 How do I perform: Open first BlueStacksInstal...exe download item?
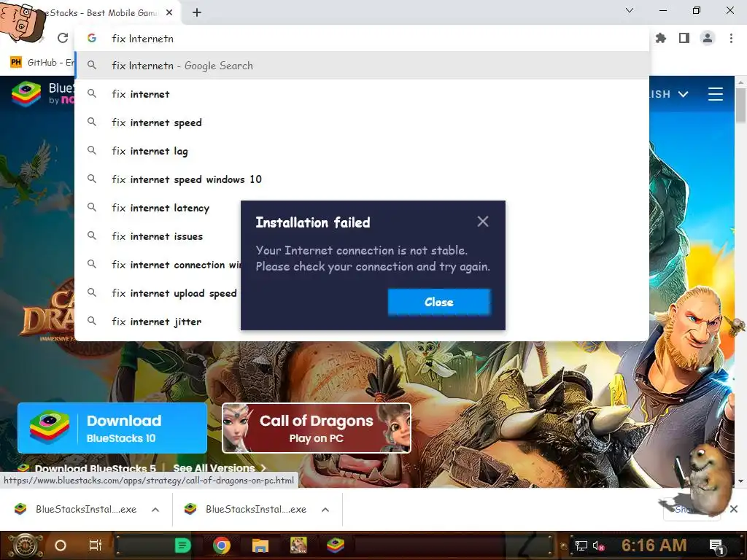76,509
